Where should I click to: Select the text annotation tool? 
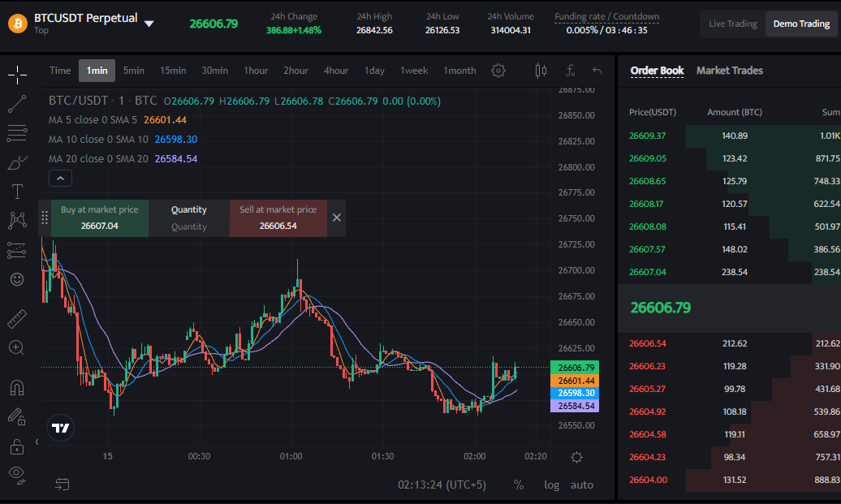17,192
